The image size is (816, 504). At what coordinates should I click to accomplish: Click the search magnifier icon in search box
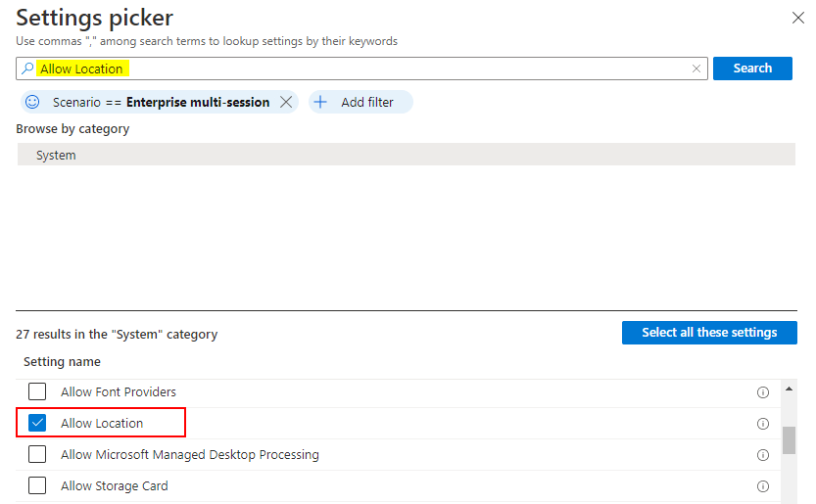click(27, 69)
